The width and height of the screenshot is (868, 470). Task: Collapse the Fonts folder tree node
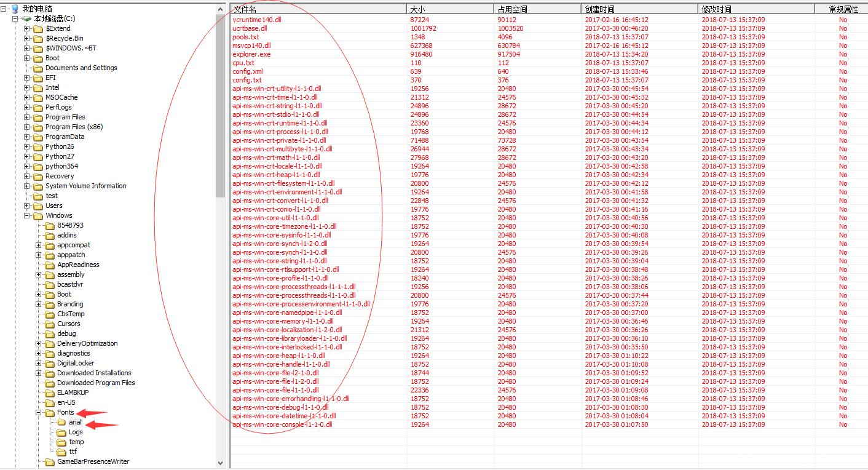[39, 412]
